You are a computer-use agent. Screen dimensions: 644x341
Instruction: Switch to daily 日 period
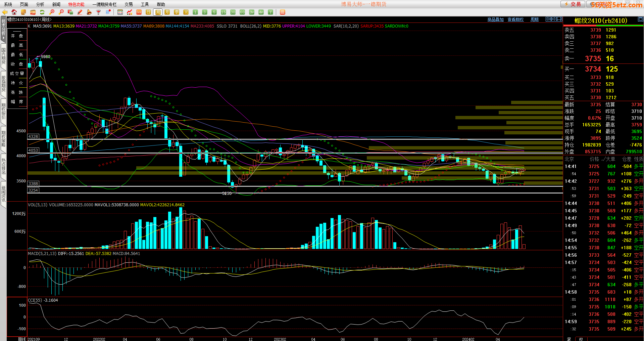(148, 12)
